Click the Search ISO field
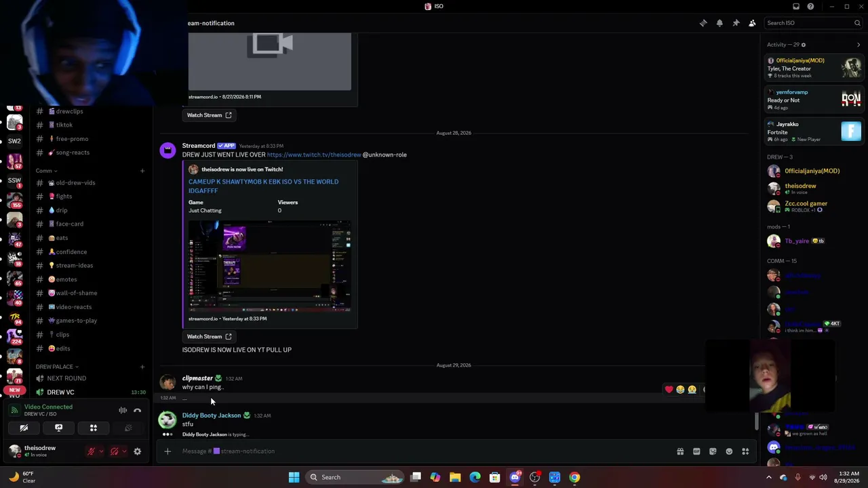 pyautogui.click(x=812, y=23)
